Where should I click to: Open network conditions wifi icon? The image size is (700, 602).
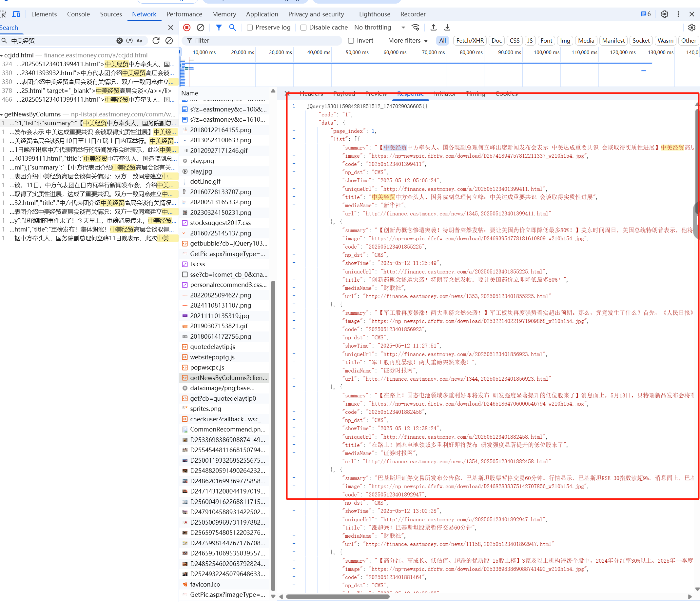coord(415,28)
